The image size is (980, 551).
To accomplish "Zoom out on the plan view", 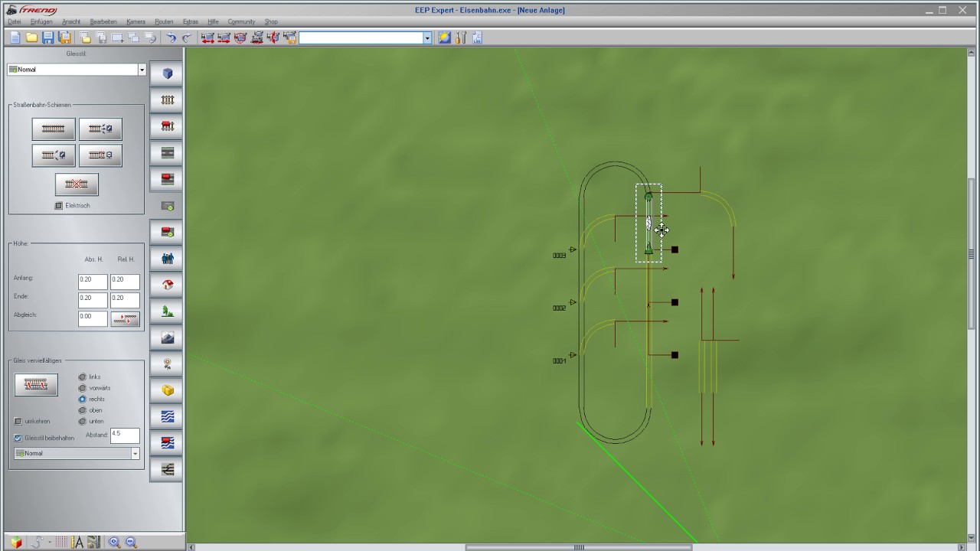I will pos(131,543).
